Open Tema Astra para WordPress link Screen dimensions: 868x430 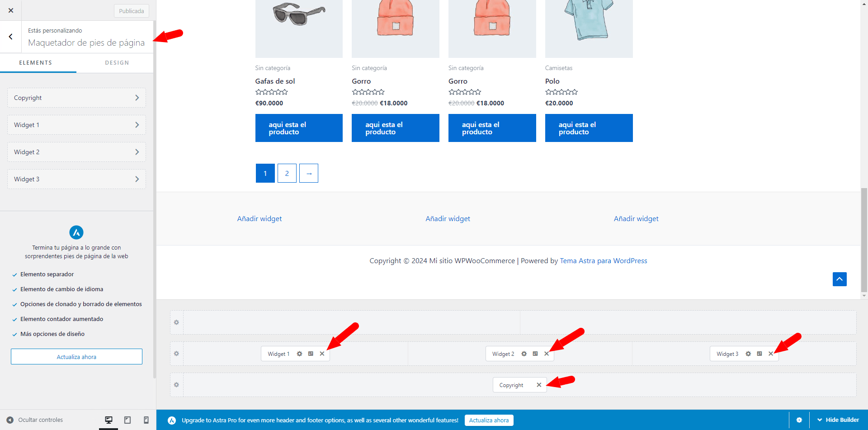click(604, 261)
